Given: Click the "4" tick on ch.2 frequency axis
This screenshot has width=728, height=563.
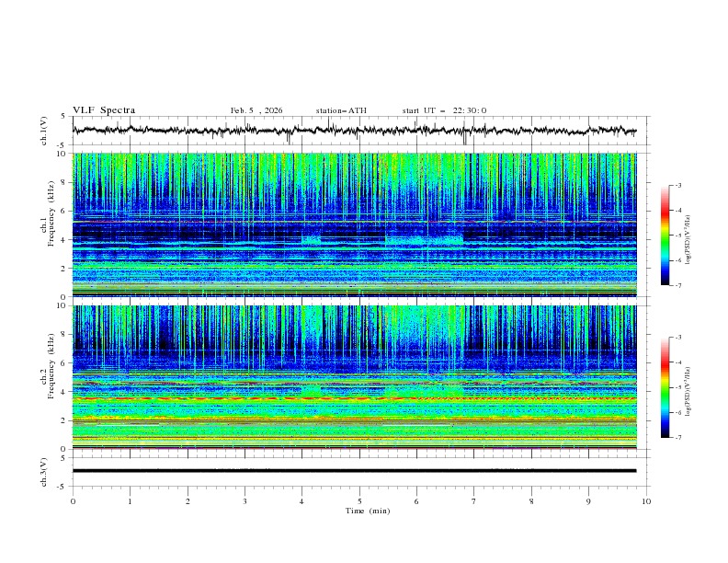Looking at the screenshot, I should [64, 392].
